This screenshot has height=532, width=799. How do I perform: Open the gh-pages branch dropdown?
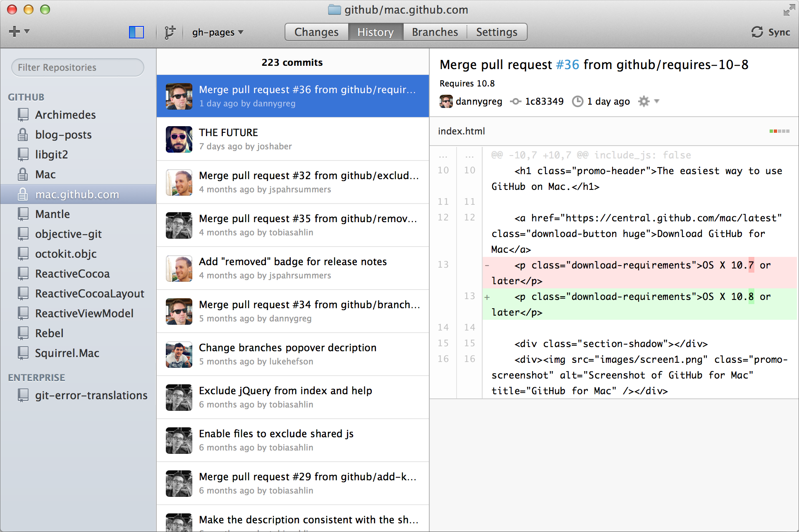click(218, 32)
